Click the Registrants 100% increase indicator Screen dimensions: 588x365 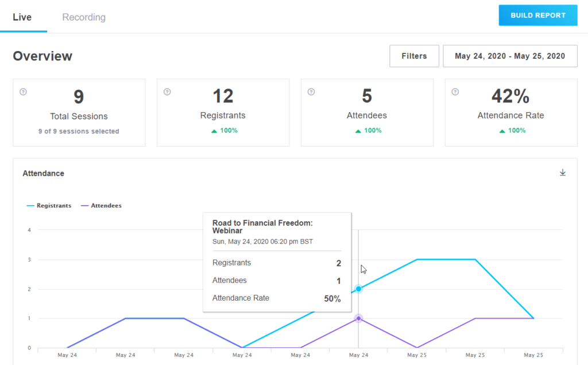click(223, 130)
